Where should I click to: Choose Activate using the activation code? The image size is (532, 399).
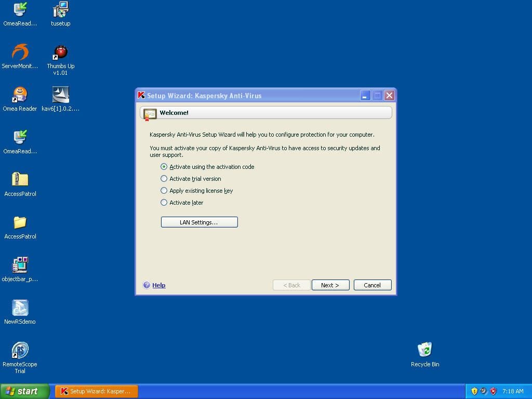pyautogui.click(x=164, y=167)
